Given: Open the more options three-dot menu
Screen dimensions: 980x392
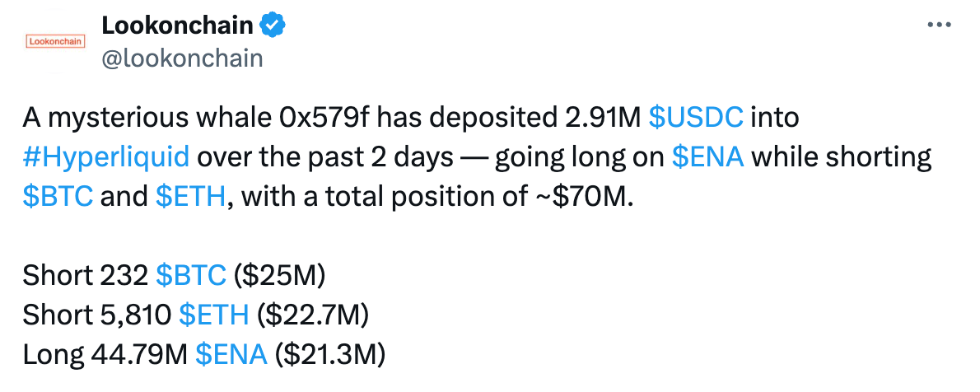Looking at the screenshot, I should 940,25.
